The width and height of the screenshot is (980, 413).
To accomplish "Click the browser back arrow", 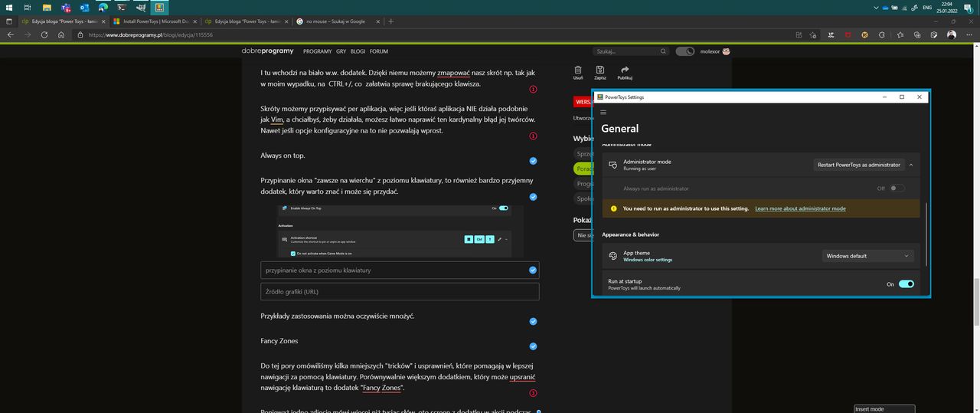I will coord(11,34).
